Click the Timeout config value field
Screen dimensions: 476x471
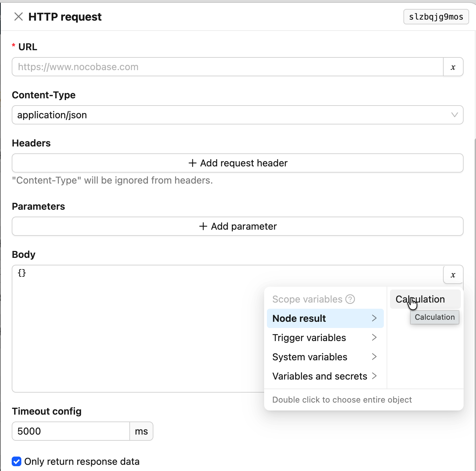(71, 431)
